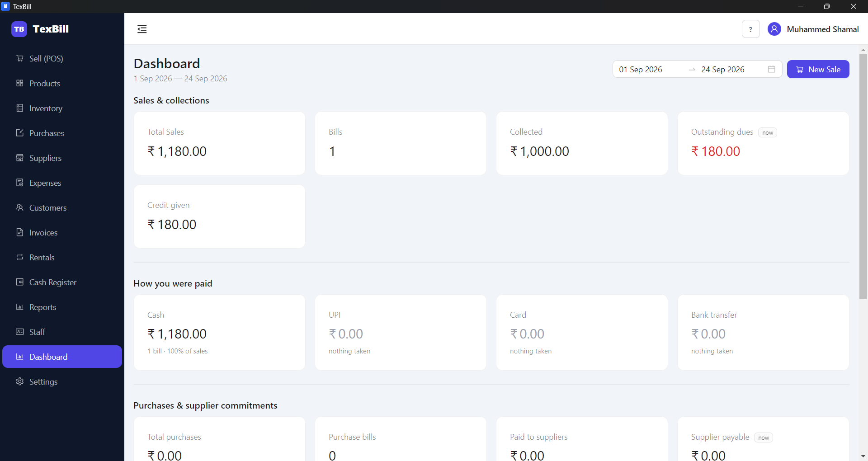Click the Bills count card

(401, 143)
